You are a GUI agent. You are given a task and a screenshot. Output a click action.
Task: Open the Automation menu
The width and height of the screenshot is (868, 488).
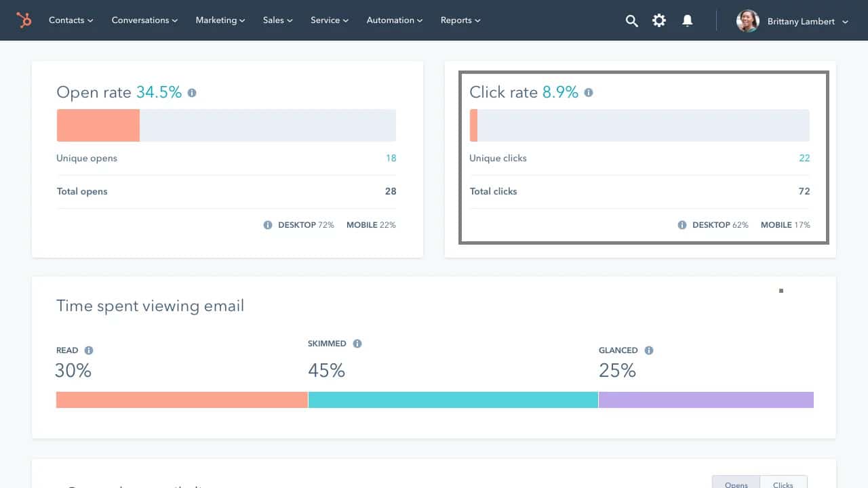395,20
